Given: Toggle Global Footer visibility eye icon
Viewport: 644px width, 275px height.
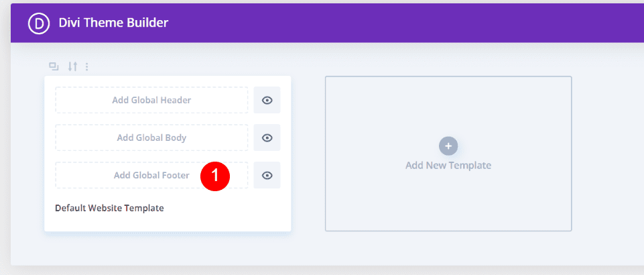Looking at the screenshot, I should [x=267, y=175].
